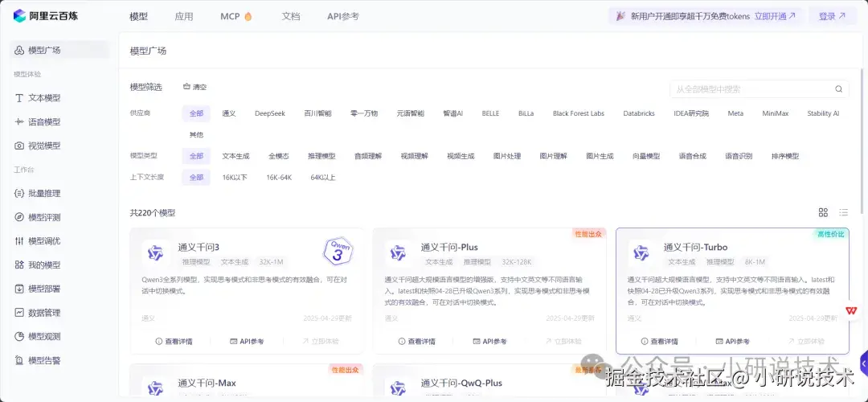868x402 pixels.
Task: Click the search magnifier icon
Action: (838, 89)
